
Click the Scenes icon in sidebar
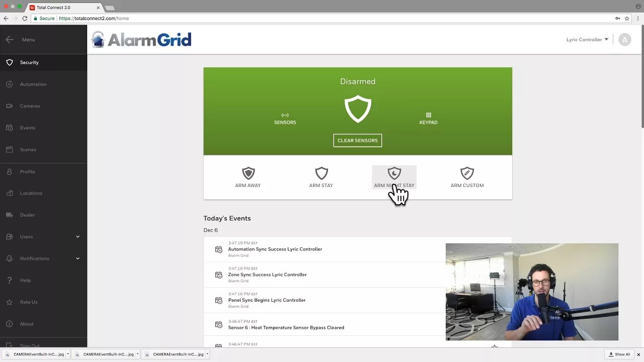[x=10, y=150]
